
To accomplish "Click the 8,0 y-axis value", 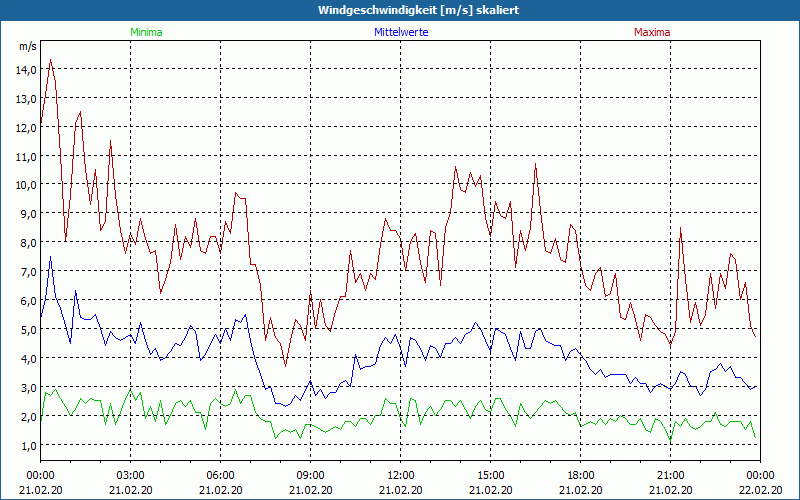I will click(x=28, y=243).
